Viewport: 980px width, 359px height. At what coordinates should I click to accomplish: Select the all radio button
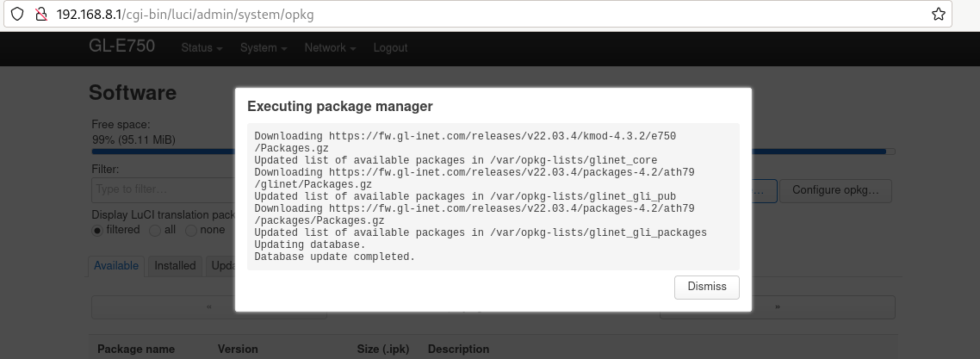point(155,231)
